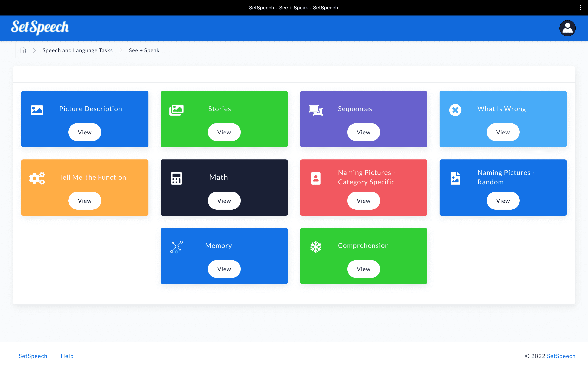The image size is (588, 367).
Task: Go to Speech and Language Tasks breadcrumb
Action: pyautogui.click(x=78, y=50)
